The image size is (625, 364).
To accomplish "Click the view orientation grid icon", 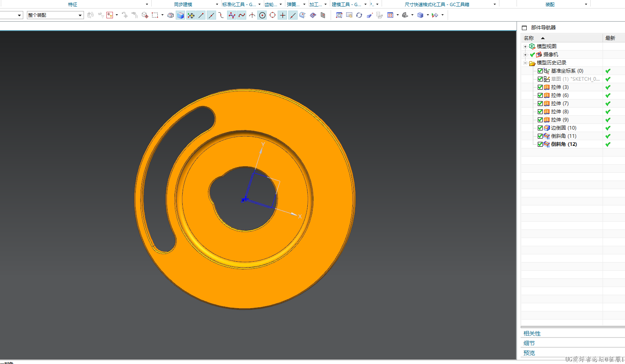I will click(x=390, y=15).
